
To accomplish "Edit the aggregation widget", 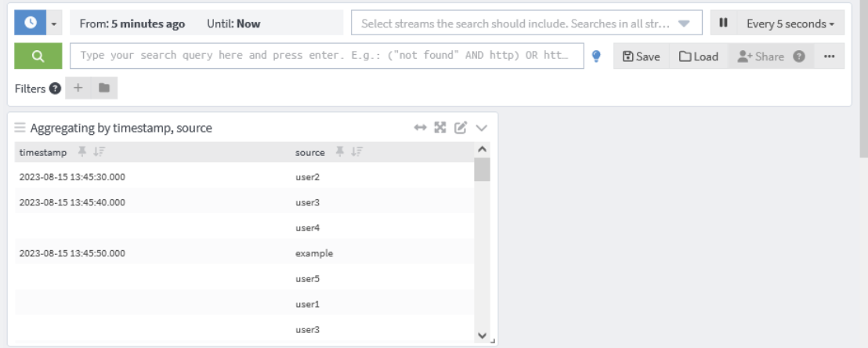I will [460, 128].
